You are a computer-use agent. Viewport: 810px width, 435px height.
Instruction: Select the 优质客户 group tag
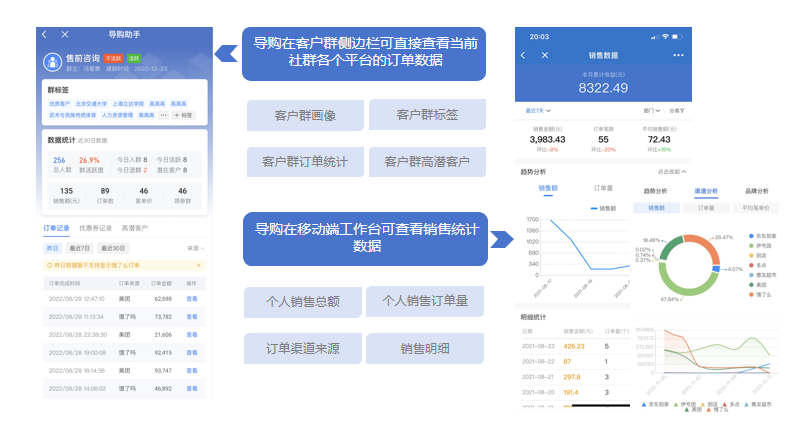tap(59, 104)
